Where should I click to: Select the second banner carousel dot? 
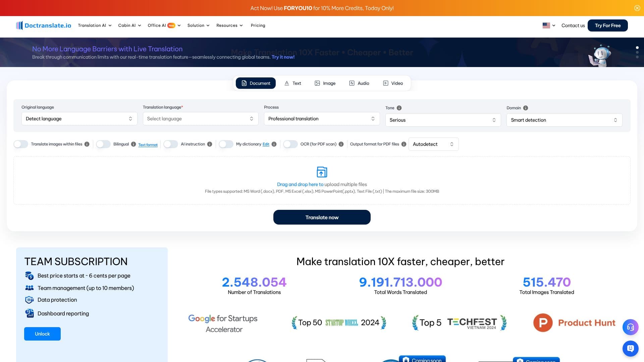[637, 52]
